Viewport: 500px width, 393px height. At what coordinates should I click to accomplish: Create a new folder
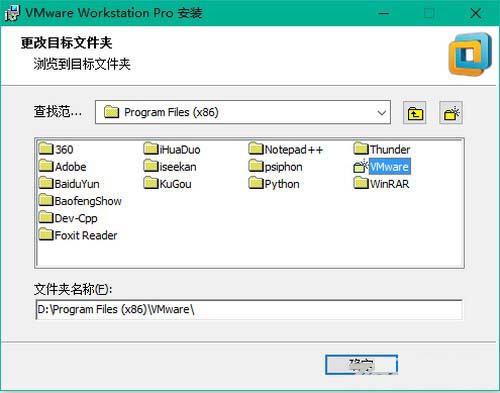(451, 113)
